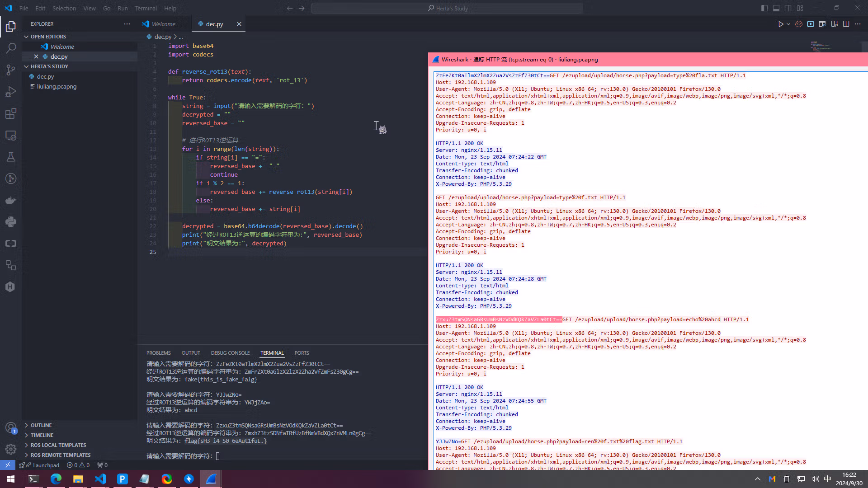The image size is (868, 488).
Task: Click the remote window status bar icon
Action: click(8, 465)
